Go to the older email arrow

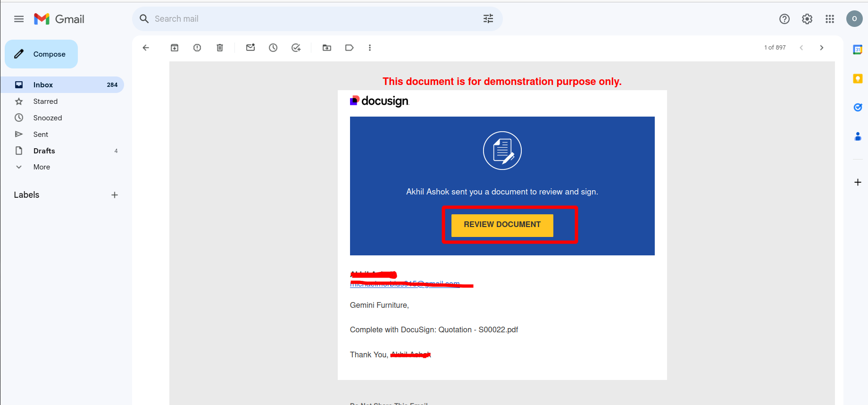[822, 48]
